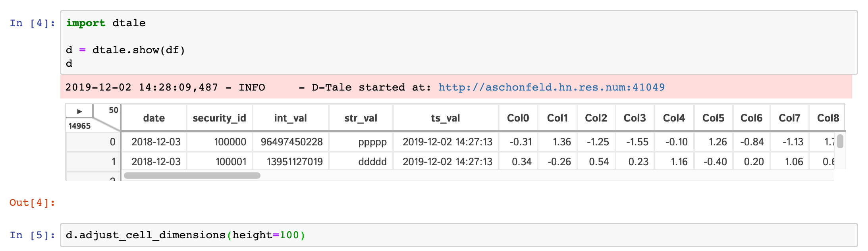
Task: Select the ts_val column header
Action: point(445,118)
